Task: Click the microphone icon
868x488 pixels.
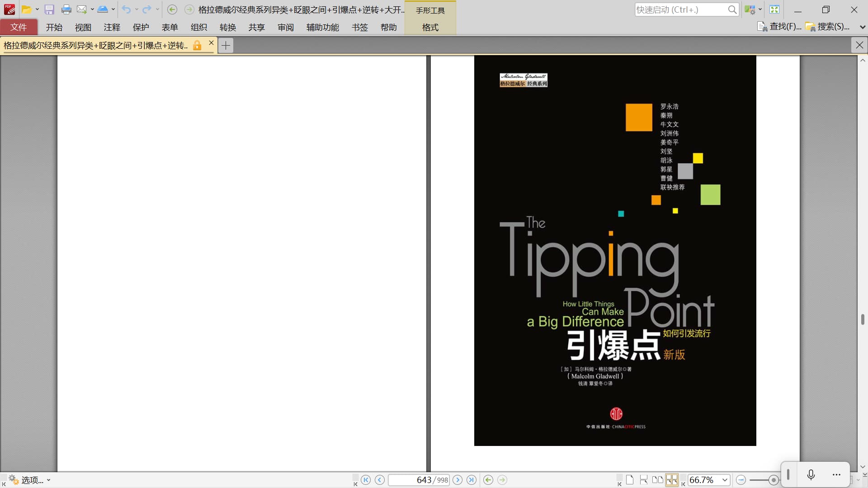Action: 811,474
